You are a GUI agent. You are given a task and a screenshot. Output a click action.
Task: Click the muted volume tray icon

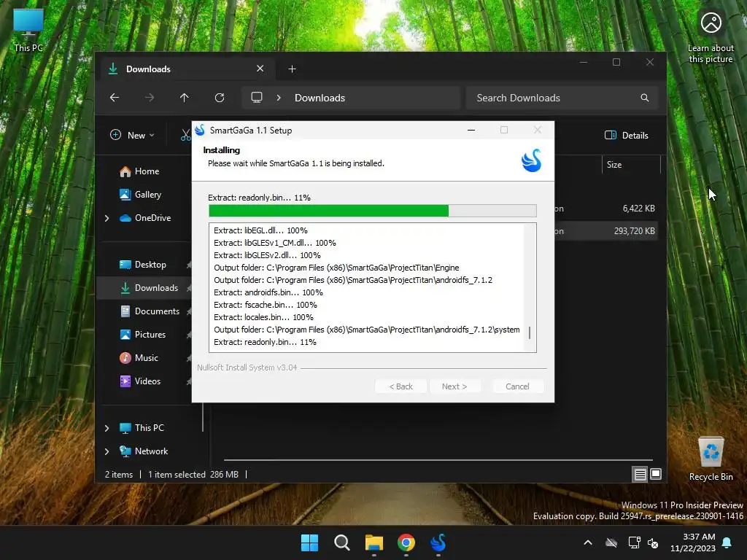pos(653,542)
